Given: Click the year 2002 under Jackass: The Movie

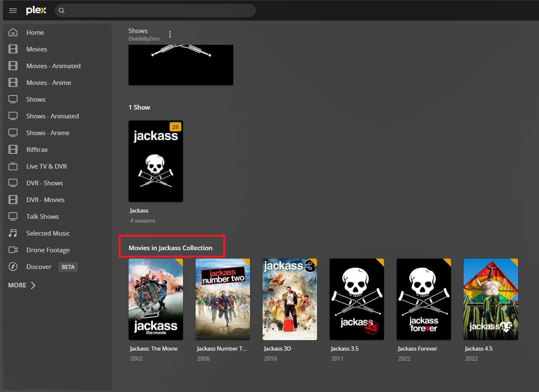Looking at the screenshot, I should 136,359.
